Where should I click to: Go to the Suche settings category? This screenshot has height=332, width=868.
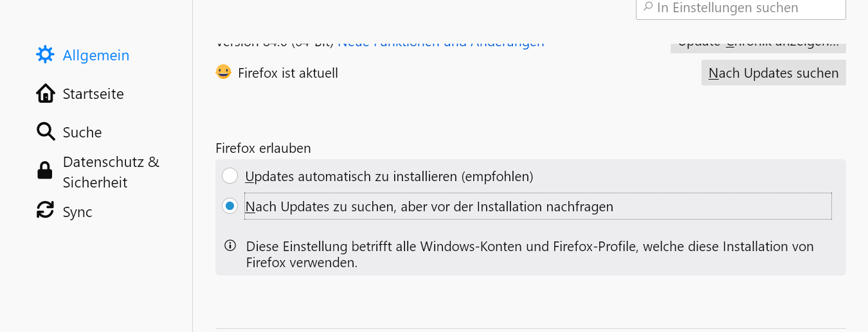(x=82, y=133)
